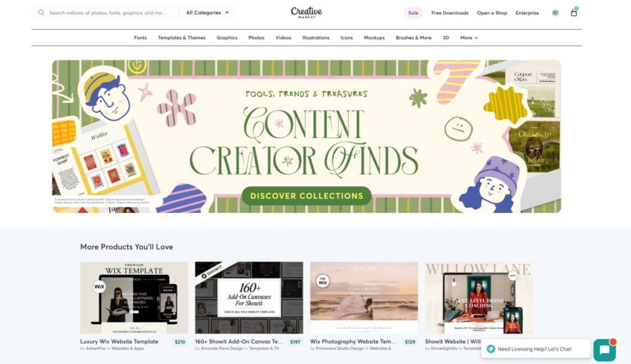
Task: Click the Sale pill button
Action: pyautogui.click(x=413, y=13)
